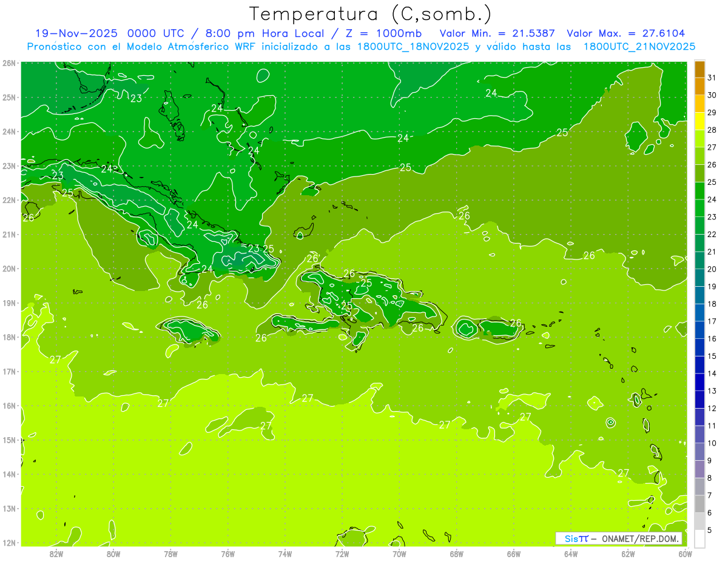
Task: Click the 26N latitude axis label
Action: click(x=8, y=63)
